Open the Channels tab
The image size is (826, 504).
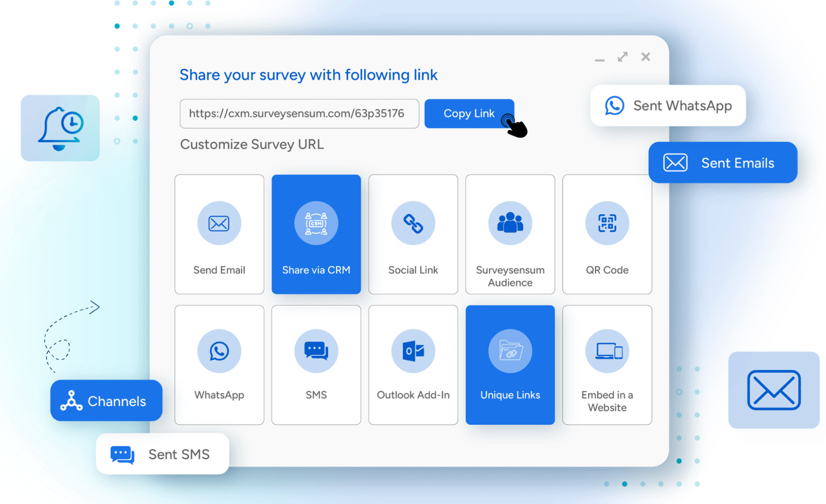(x=106, y=401)
